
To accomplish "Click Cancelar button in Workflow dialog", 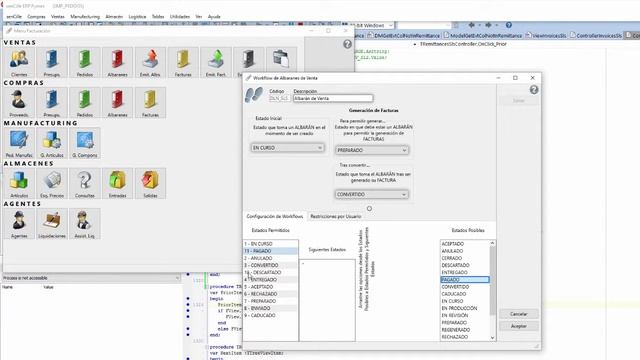I will [x=519, y=314].
